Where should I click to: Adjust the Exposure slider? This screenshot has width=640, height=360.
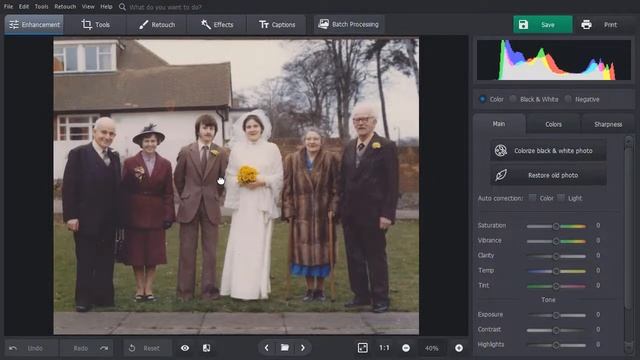tap(556, 315)
